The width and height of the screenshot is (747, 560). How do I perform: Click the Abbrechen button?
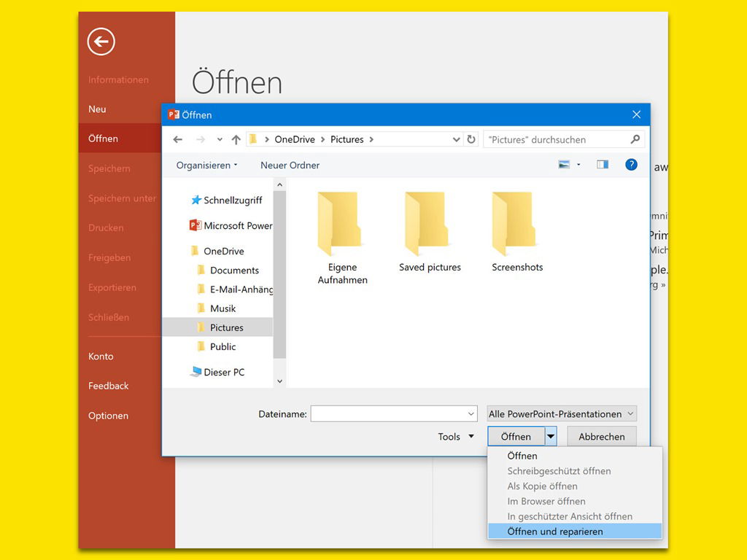pos(601,437)
